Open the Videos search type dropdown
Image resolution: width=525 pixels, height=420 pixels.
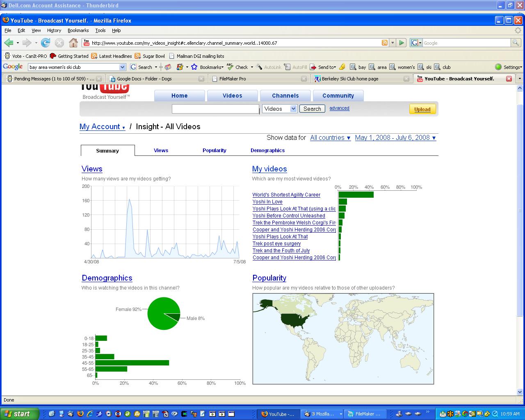pos(280,109)
